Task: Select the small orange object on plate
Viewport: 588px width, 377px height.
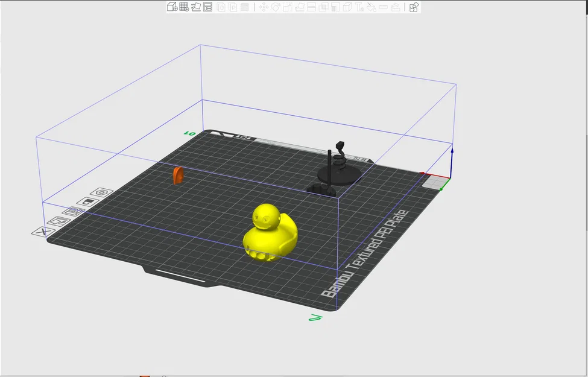Action: click(x=178, y=176)
